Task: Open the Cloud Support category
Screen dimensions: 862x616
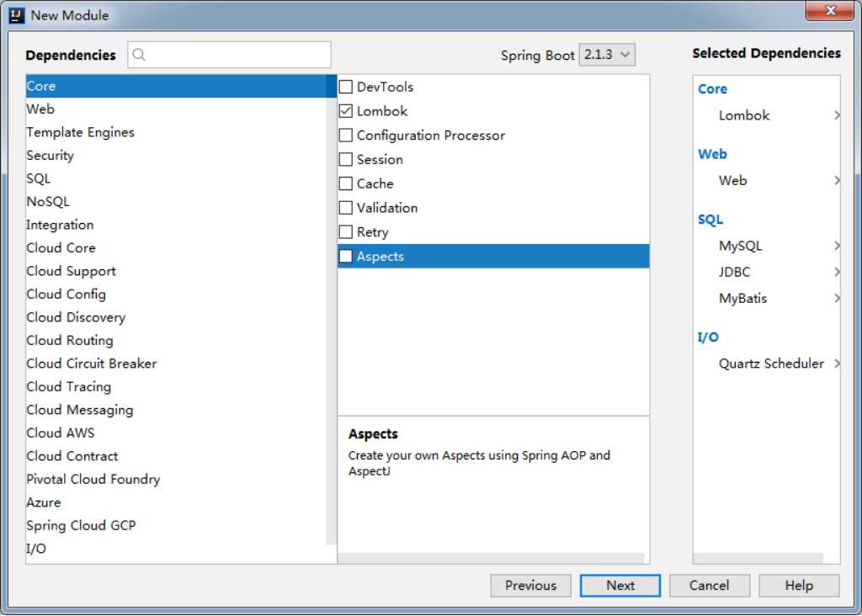Action: click(176, 271)
